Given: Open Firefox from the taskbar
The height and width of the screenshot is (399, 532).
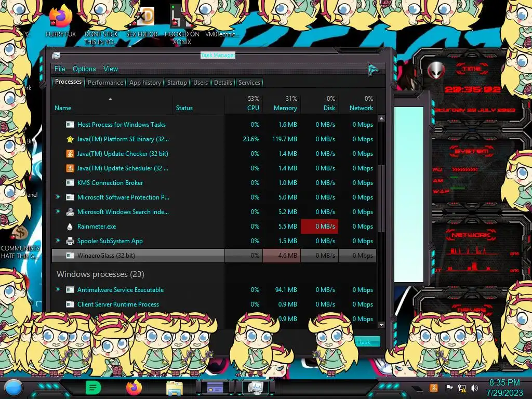Looking at the screenshot, I should 134,388.
